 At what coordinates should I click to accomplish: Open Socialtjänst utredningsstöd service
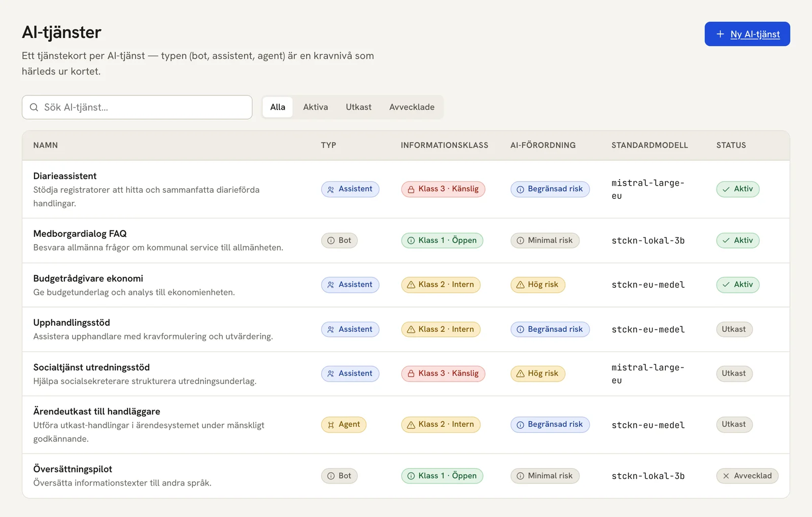pyautogui.click(x=91, y=367)
